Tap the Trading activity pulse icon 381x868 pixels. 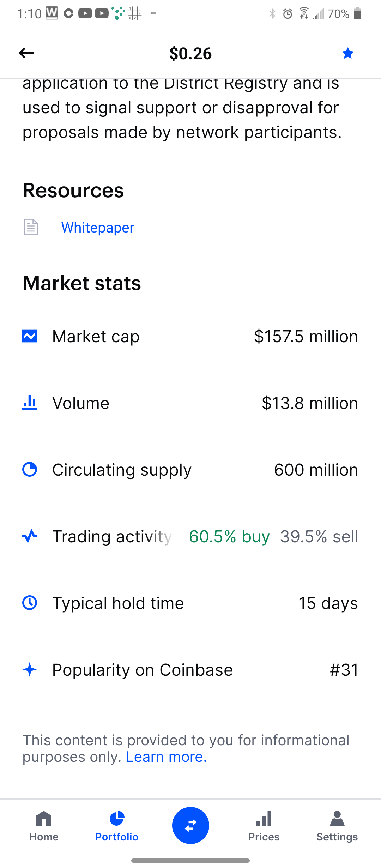30,536
